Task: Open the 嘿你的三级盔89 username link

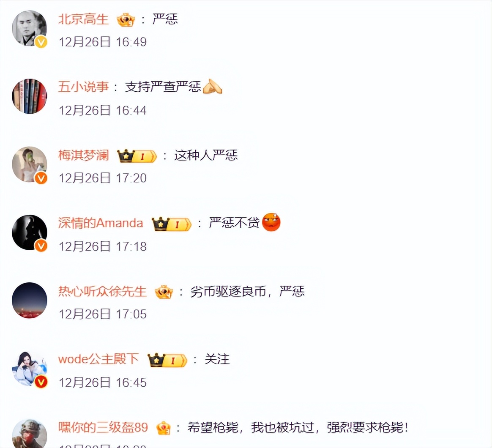Action: (x=103, y=427)
